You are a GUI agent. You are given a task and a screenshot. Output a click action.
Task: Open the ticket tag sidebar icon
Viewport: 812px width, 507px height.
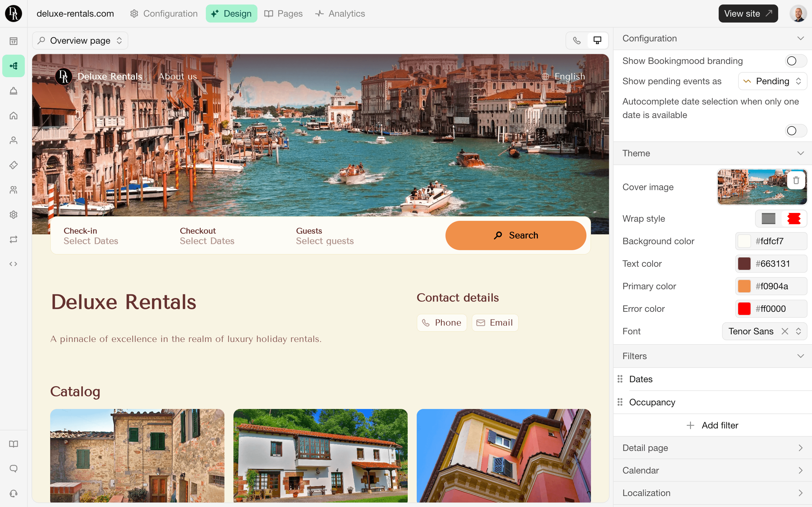coord(14,165)
